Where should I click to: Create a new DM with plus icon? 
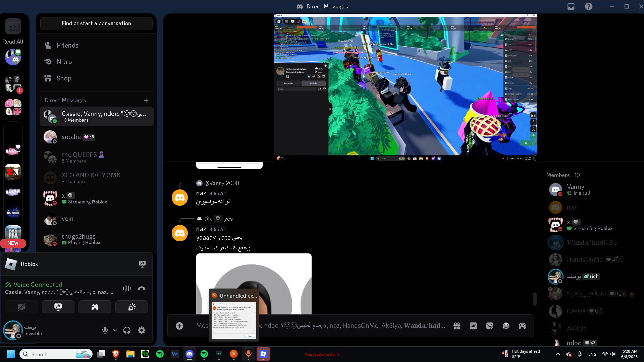click(146, 101)
